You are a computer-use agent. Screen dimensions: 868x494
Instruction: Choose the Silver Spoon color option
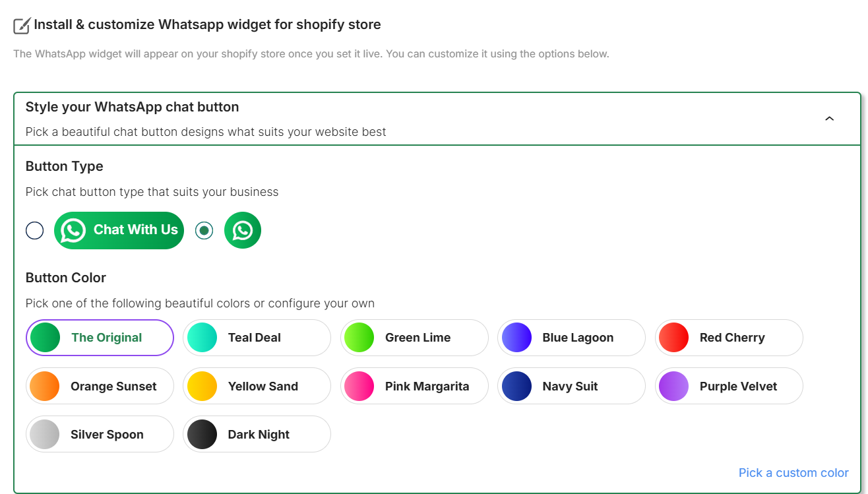100,434
